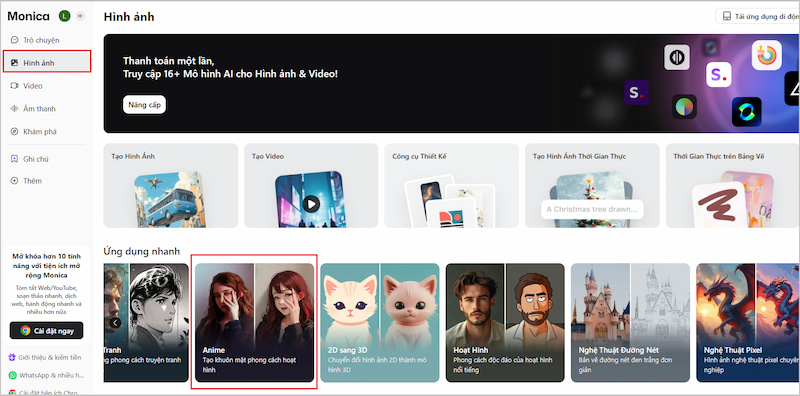
Task: Click the Chrome icon on Cài đặt ngay
Action: tap(25, 331)
